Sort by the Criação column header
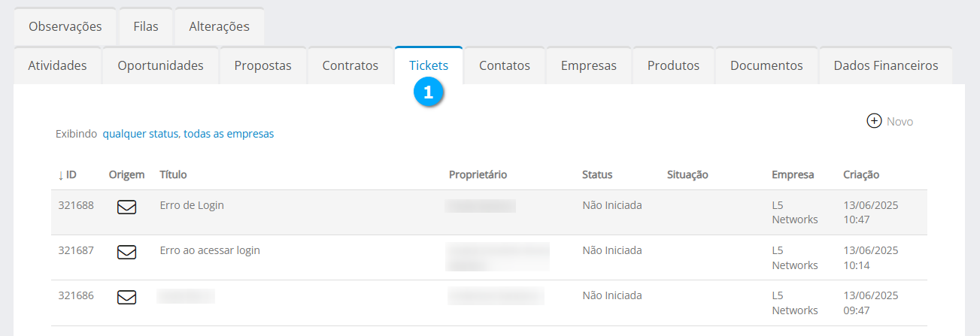The height and width of the screenshot is (336, 980). coord(860,174)
